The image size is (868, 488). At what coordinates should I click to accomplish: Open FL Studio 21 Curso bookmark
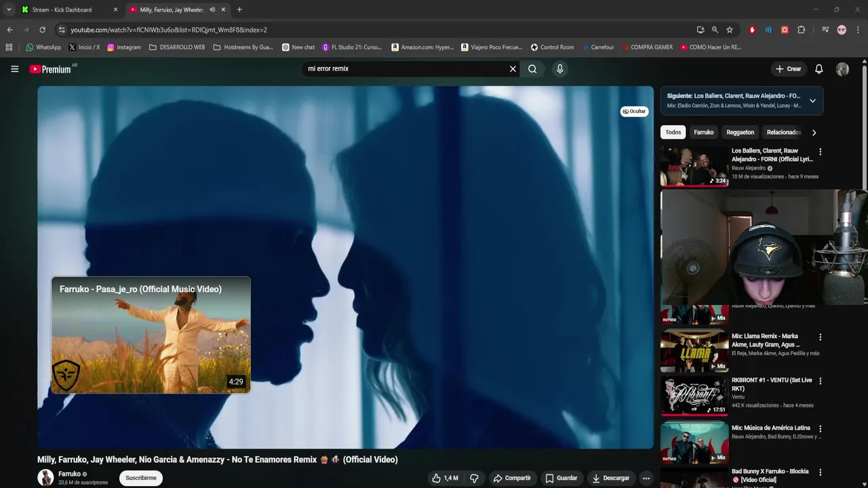click(352, 47)
